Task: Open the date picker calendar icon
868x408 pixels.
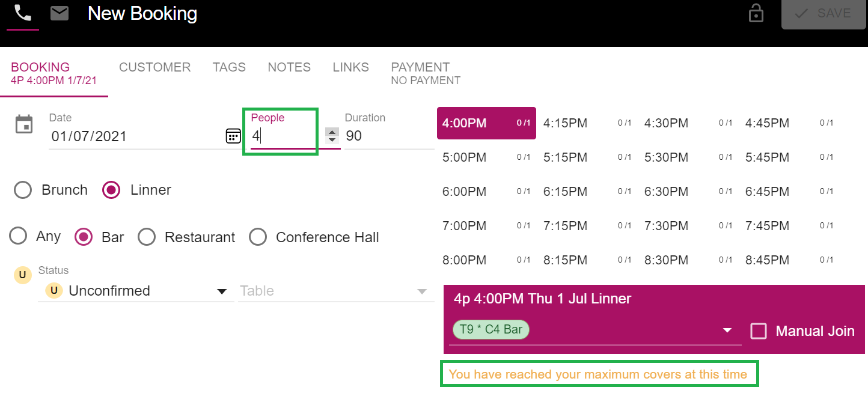Action: (233, 136)
